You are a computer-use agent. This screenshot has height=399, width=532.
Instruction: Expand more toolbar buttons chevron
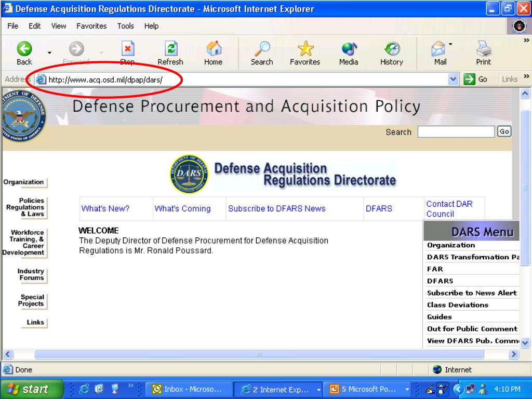click(526, 40)
